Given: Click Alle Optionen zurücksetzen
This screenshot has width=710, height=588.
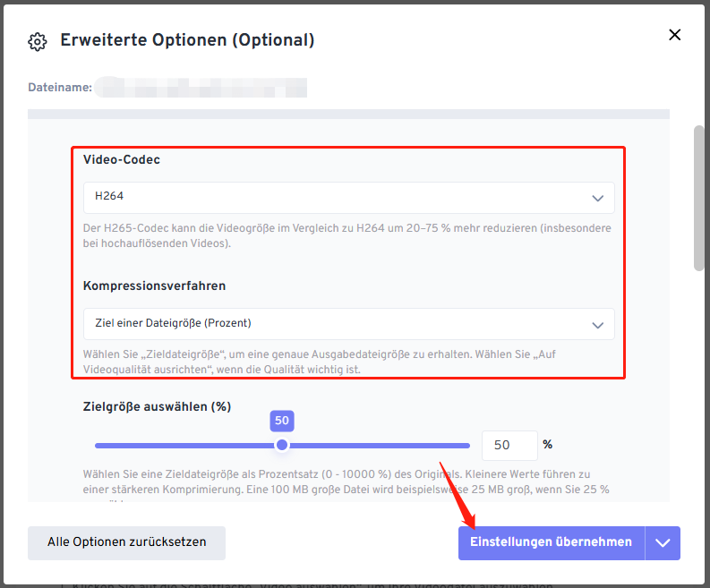Looking at the screenshot, I should pos(126,542).
